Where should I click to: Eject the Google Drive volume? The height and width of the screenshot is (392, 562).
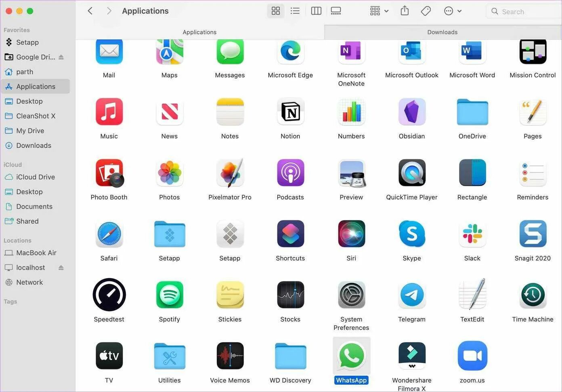click(61, 57)
